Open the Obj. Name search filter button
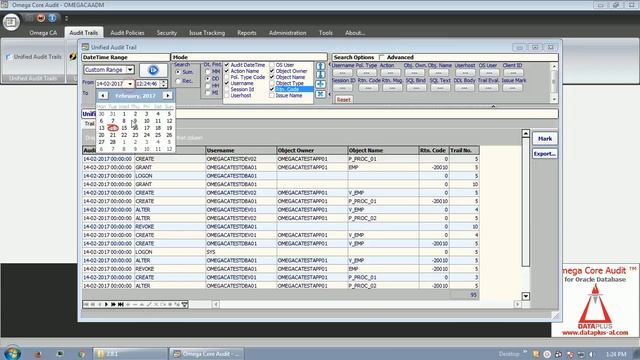The width and height of the screenshot is (640, 360). pos(438,73)
